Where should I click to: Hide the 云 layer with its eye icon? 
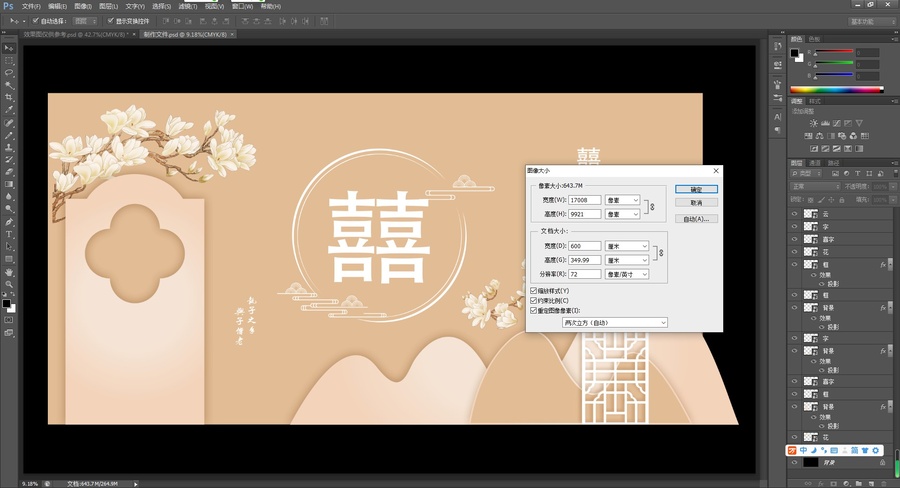794,214
